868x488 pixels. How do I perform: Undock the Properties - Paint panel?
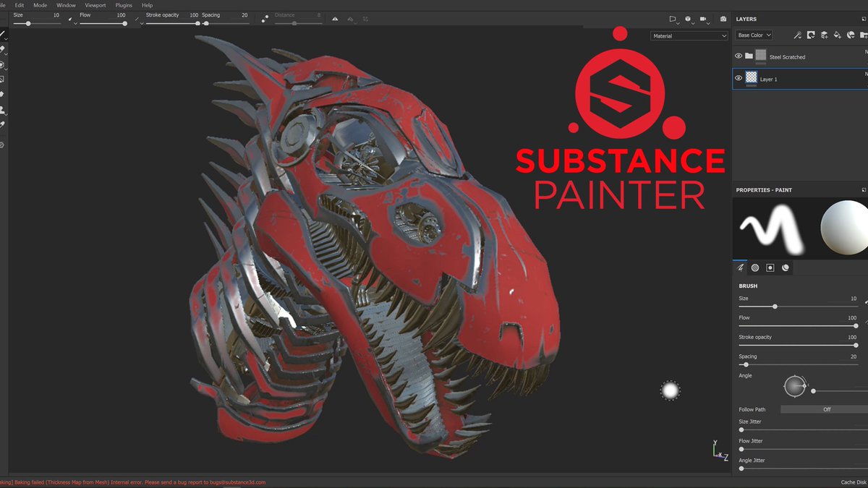point(864,190)
